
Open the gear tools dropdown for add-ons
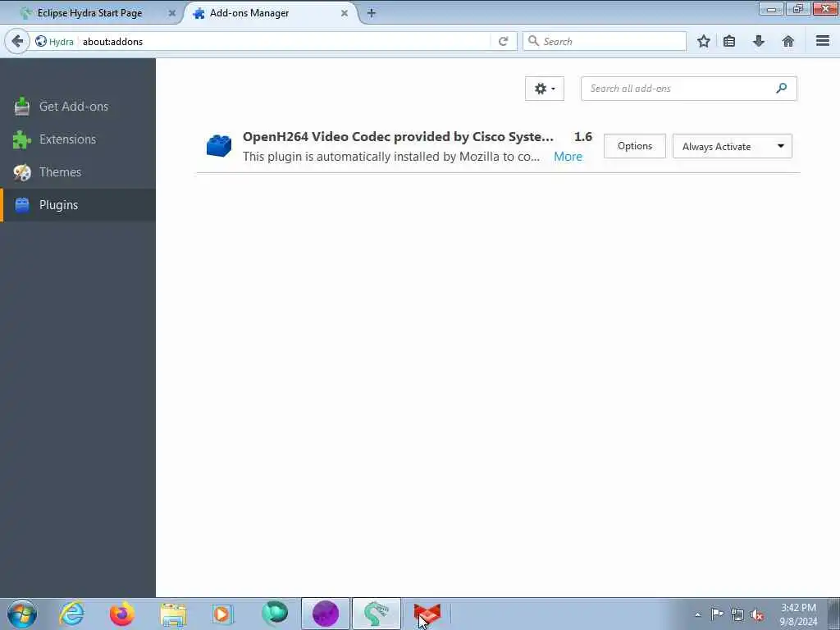[x=545, y=89]
